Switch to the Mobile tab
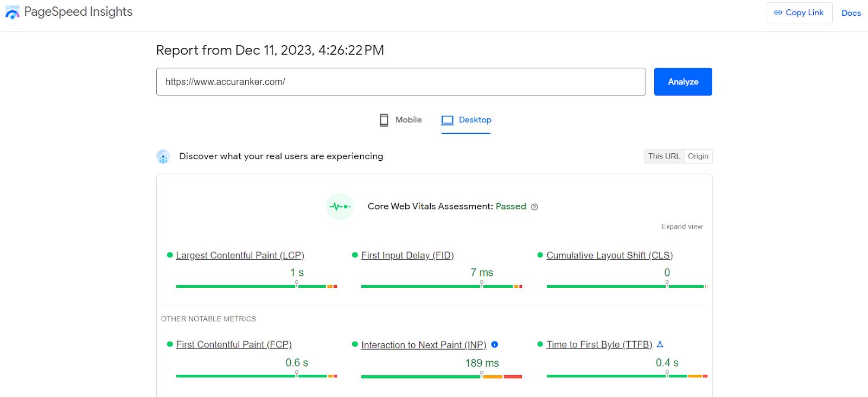The height and width of the screenshot is (397, 868). click(400, 120)
